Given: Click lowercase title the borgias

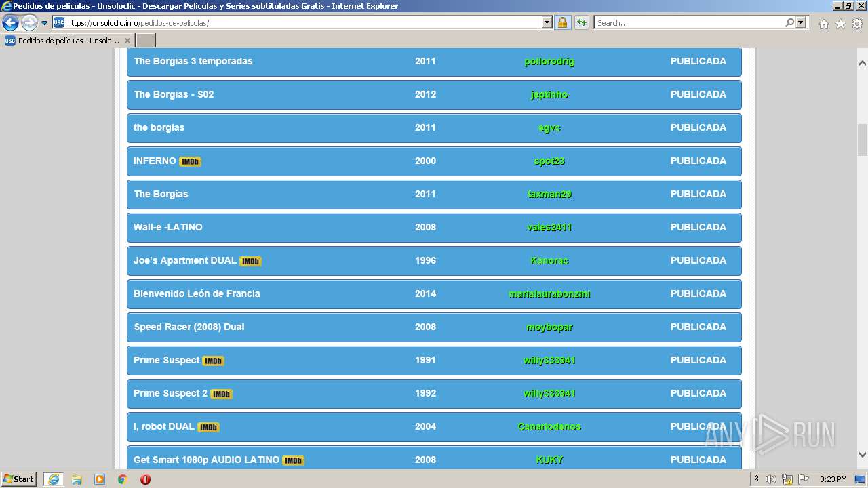Looking at the screenshot, I should click(x=159, y=127).
